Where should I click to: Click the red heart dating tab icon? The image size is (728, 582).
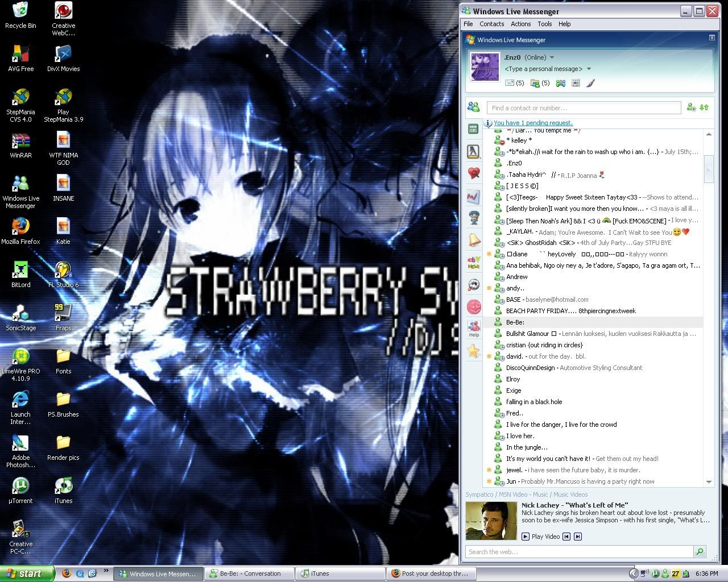[473, 174]
